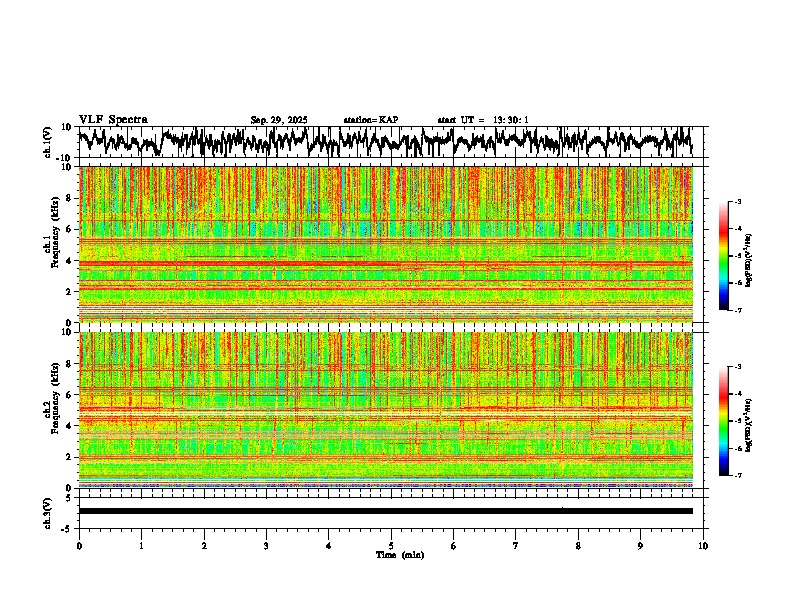Click the ch.1 "Frequency (kHz)" axis label
This screenshot has height=612, width=792.
click(56, 233)
